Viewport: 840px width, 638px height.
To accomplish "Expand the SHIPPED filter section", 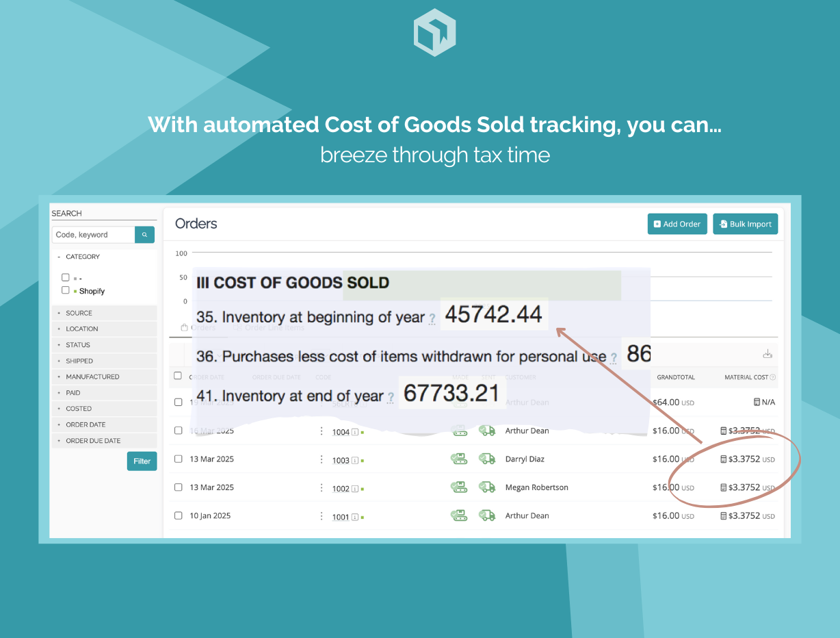I will click(x=104, y=361).
